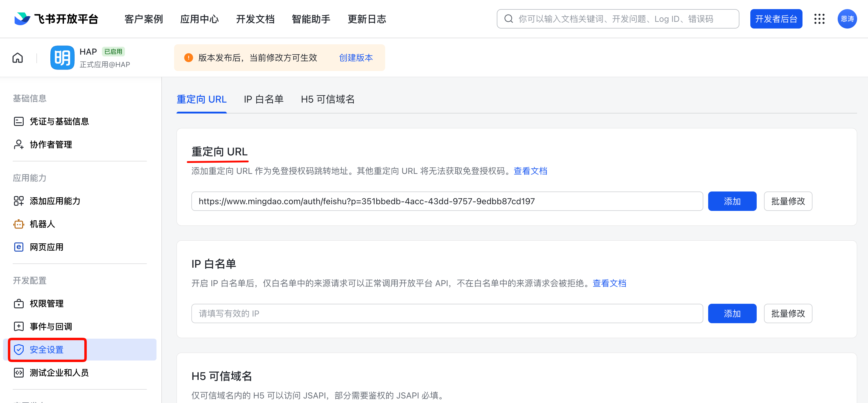Switch to the IP 白名单 tab

264,99
